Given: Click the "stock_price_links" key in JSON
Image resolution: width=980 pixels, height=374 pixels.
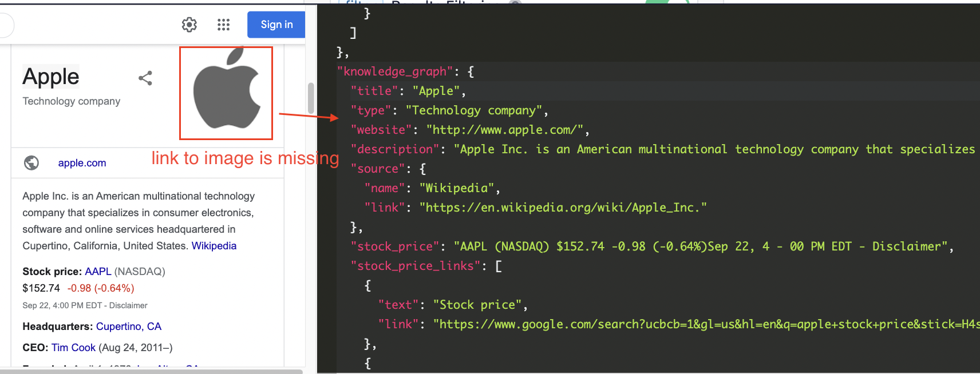Looking at the screenshot, I should pos(416,266).
